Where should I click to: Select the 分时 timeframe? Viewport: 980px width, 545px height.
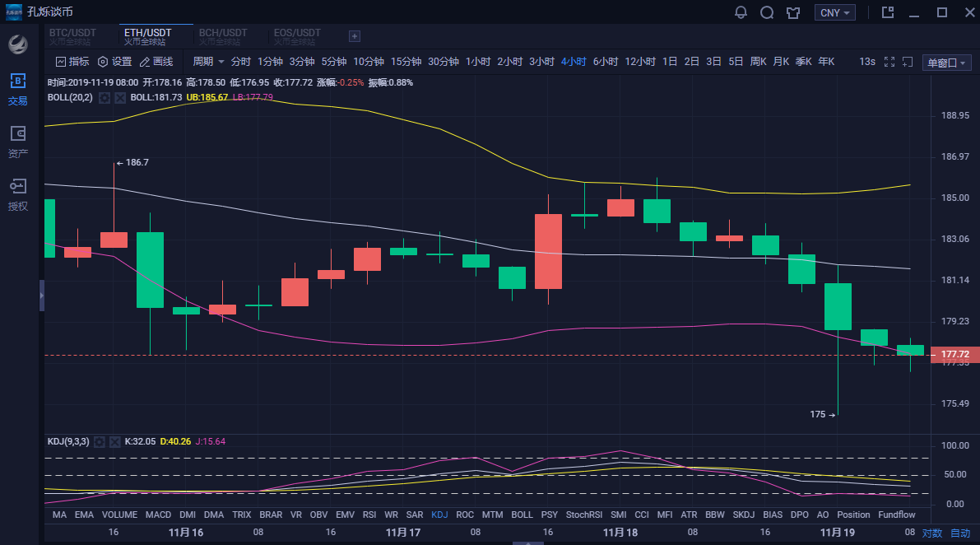tap(240, 61)
